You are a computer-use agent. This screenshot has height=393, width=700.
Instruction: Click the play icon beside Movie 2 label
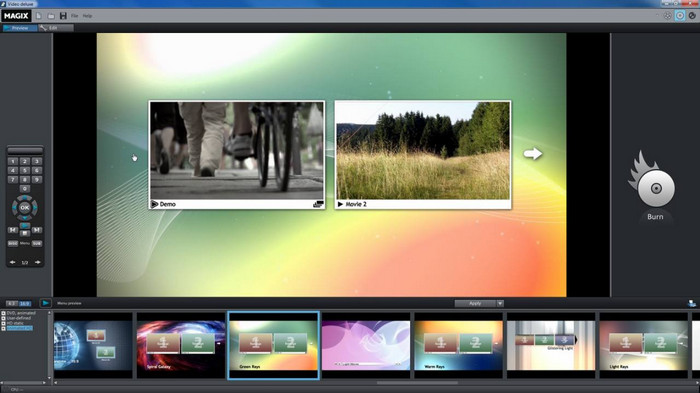340,204
